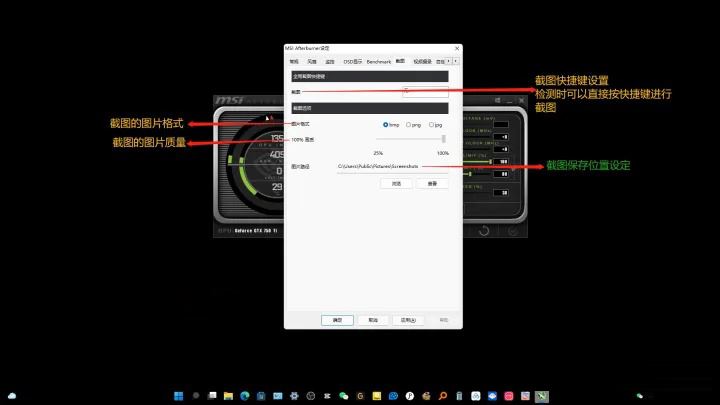The width and height of the screenshot is (720, 405).
Task: Click the 图片格式 label
Action: point(300,124)
